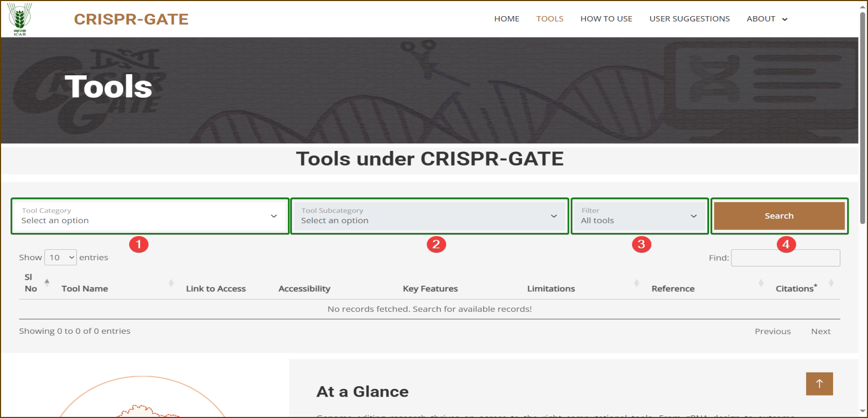Image resolution: width=868 pixels, height=418 pixels.
Task: Expand the Filter All tools dropdown
Action: 639,216
